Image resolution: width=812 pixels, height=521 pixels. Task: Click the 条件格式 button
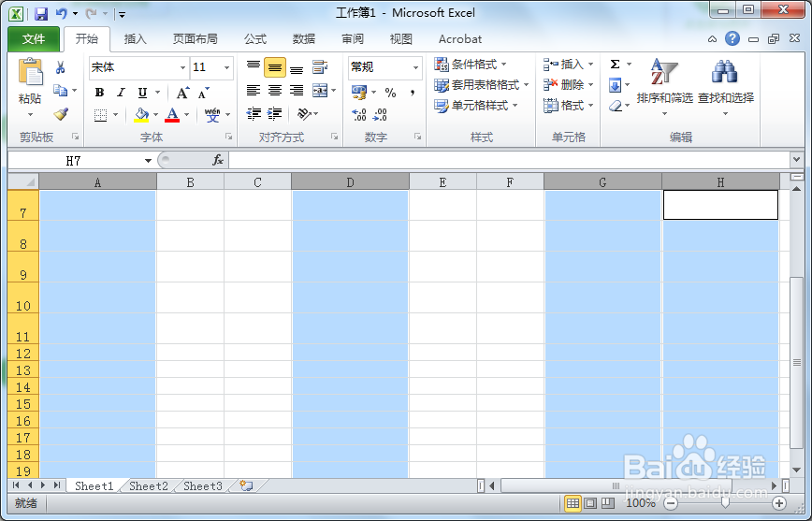[471, 65]
